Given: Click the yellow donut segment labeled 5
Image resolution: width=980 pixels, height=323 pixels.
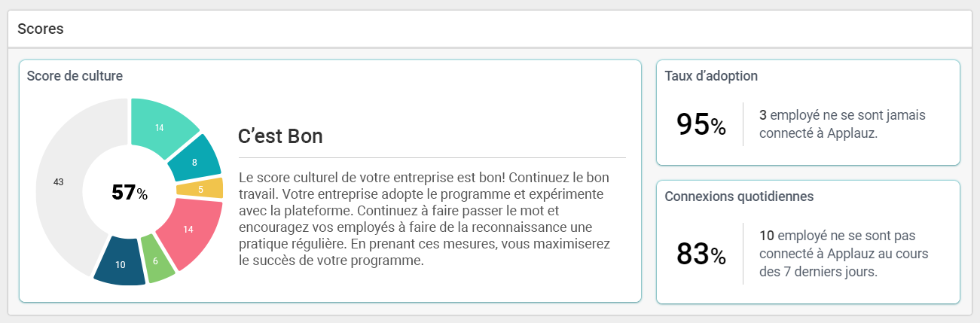Looking at the screenshot, I should pyautogui.click(x=200, y=188).
